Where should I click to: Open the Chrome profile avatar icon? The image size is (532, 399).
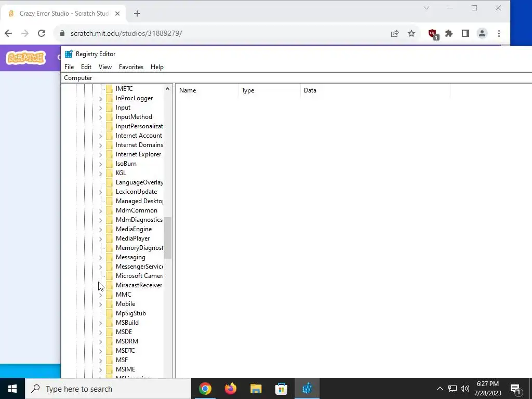click(482, 33)
